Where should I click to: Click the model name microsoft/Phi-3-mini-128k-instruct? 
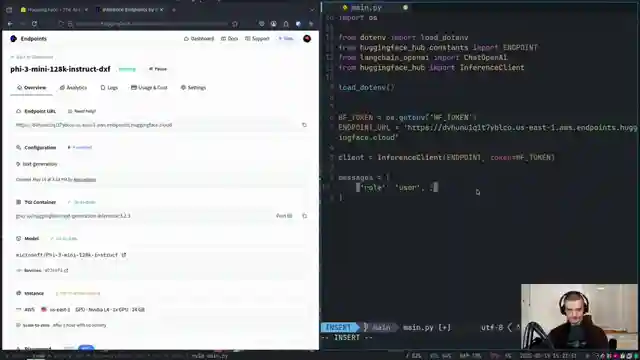click(67, 255)
